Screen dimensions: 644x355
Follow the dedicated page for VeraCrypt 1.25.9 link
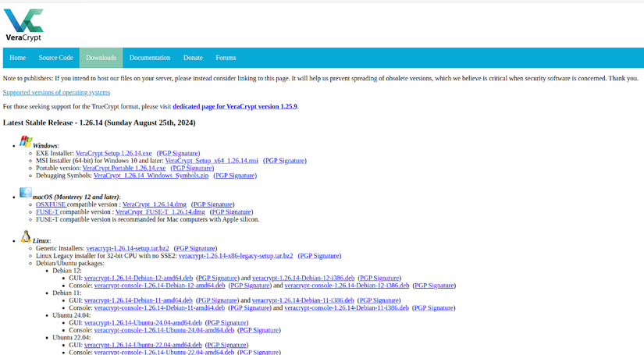(235, 106)
